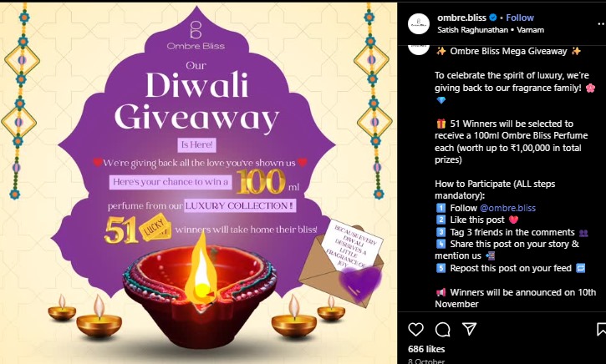606x364 pixels.
Task: View the 686 likes list
Action: click(x=426, y=349)
